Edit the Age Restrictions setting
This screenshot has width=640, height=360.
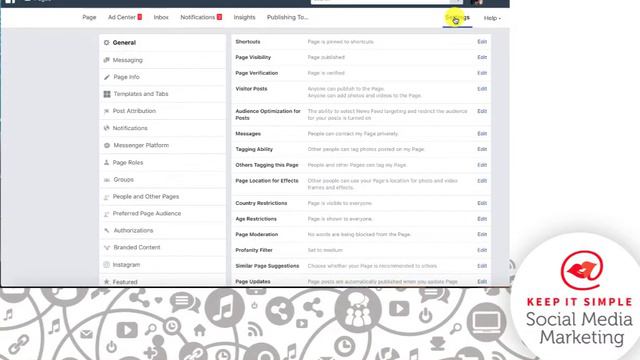[482, 219]
